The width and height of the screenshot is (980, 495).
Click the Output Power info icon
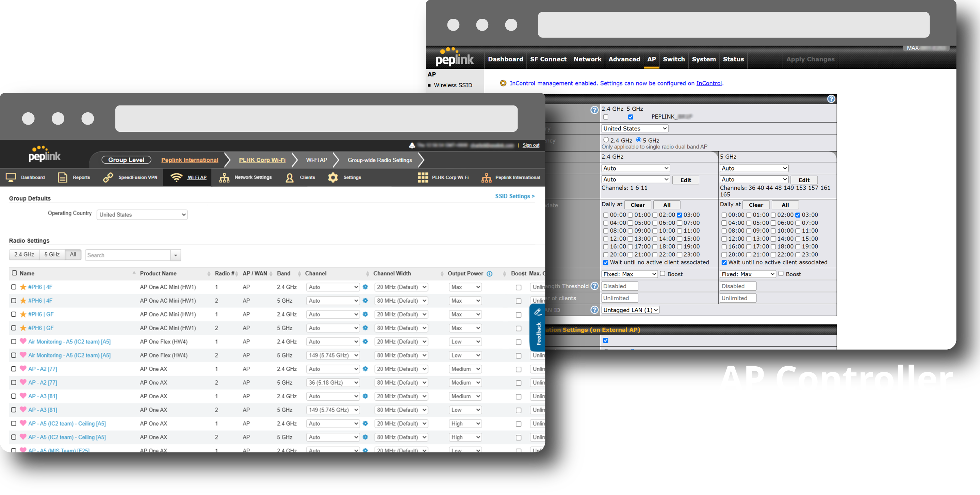(490, 274)
